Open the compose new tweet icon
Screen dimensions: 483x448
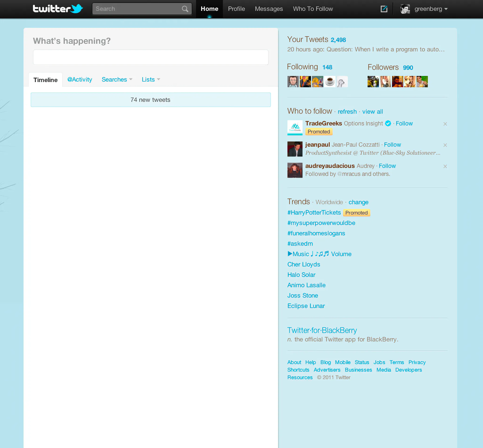[384, 9]
